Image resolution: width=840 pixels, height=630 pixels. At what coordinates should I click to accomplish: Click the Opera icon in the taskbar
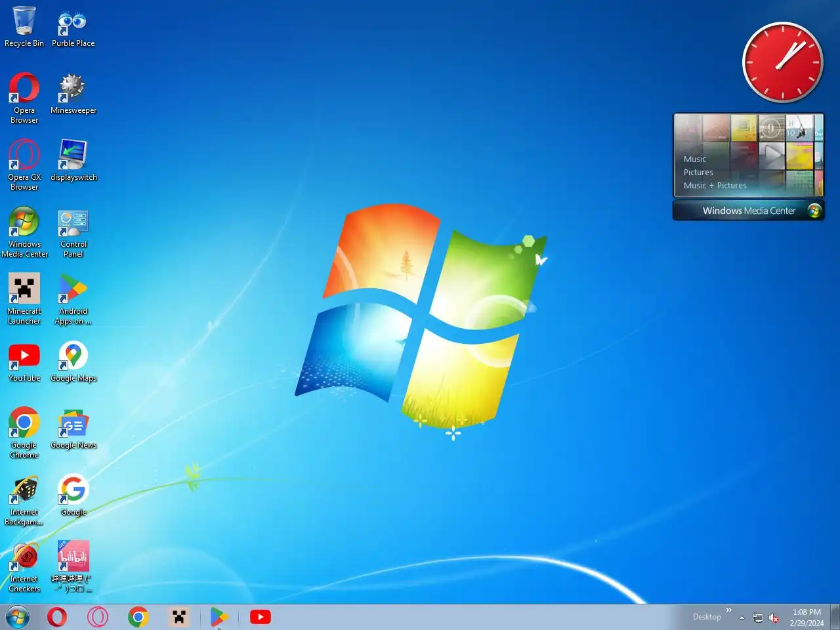tap(57, 617)
